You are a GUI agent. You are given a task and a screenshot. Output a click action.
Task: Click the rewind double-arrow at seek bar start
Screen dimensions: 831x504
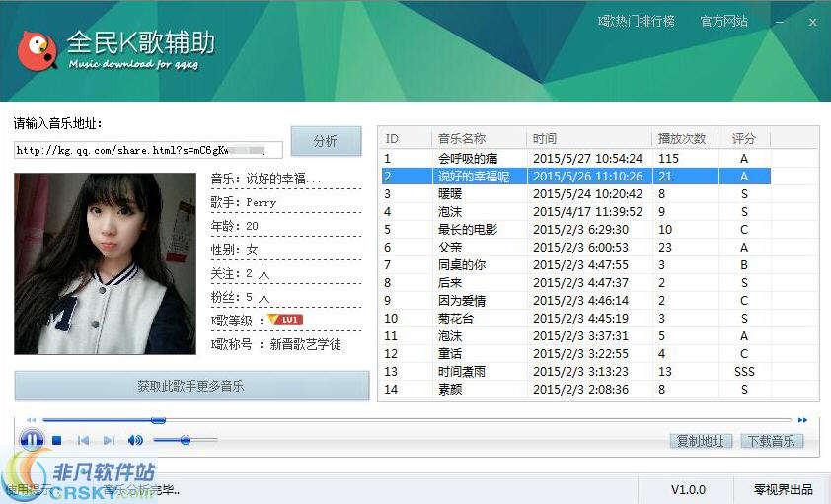pyautogui.click(x=31, y=420)
